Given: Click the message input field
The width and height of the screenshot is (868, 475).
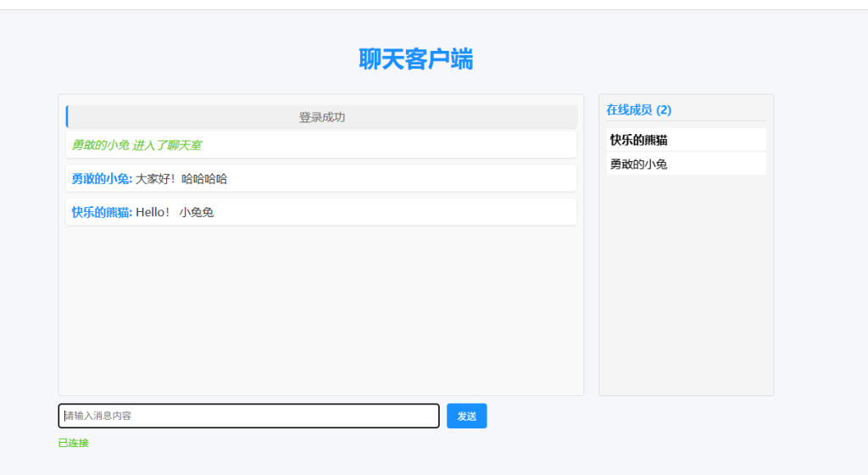Looking at the screenshot, I should [x=248, y=416].
